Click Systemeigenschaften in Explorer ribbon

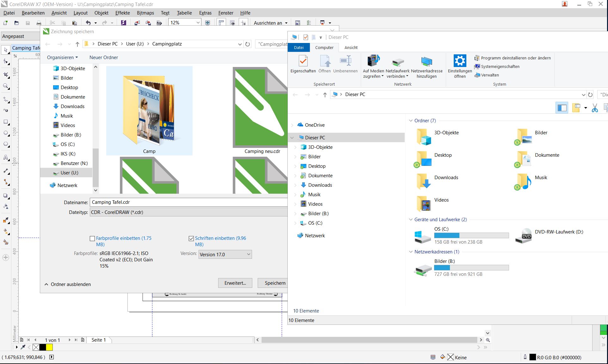[497, 67]
